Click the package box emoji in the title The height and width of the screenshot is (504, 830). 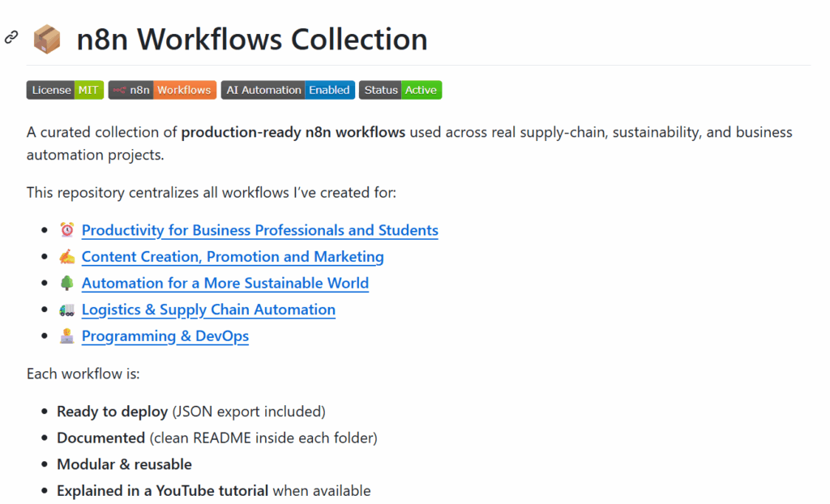click(47, 39)
